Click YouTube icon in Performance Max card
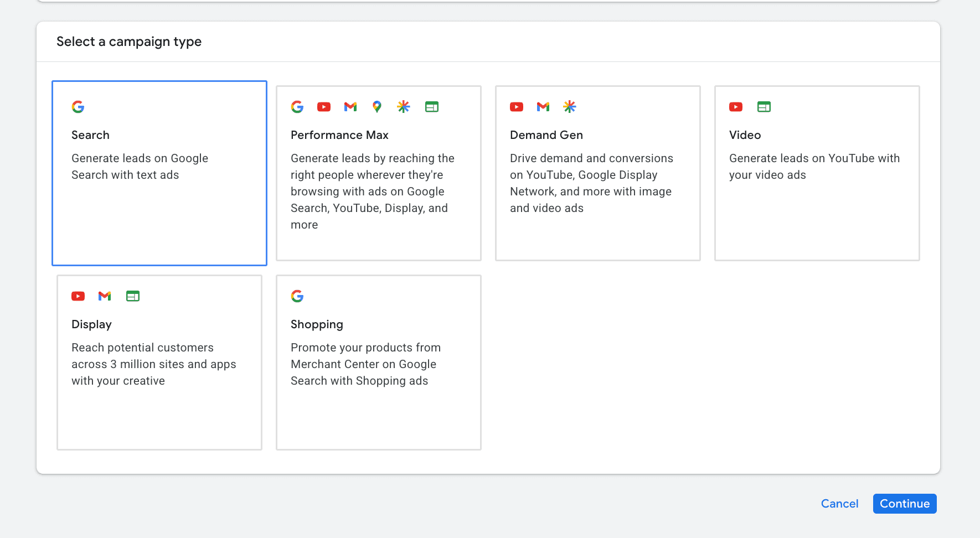 tap(324, 107)
